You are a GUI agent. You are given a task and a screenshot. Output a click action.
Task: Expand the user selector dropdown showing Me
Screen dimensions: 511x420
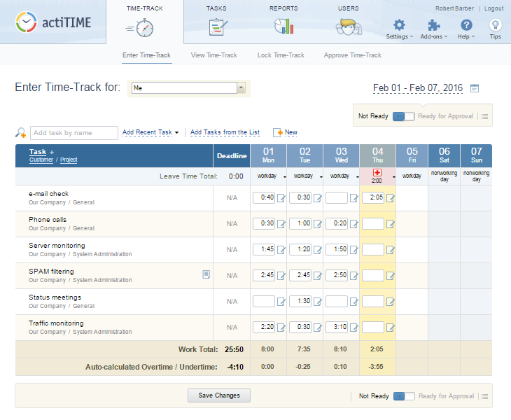coord(241,88)
